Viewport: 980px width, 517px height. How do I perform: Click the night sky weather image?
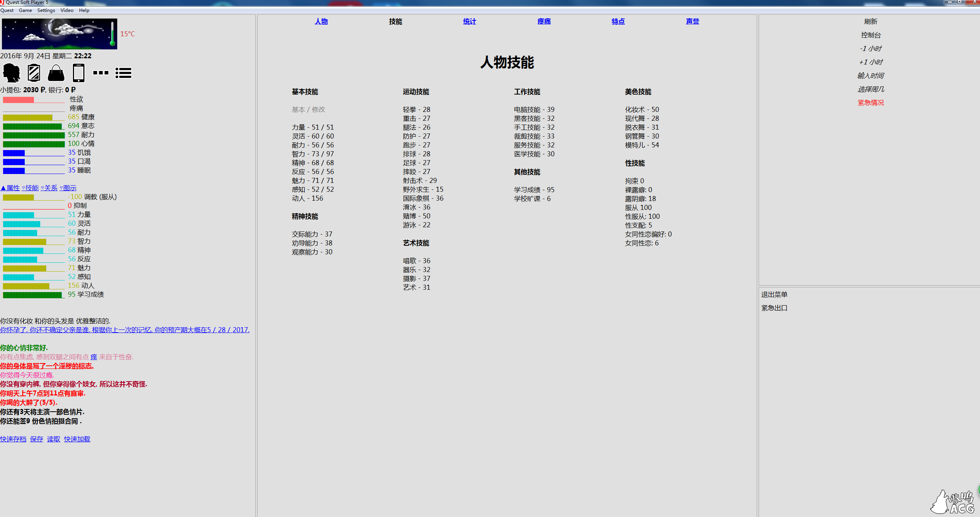[x=59, y=34]
